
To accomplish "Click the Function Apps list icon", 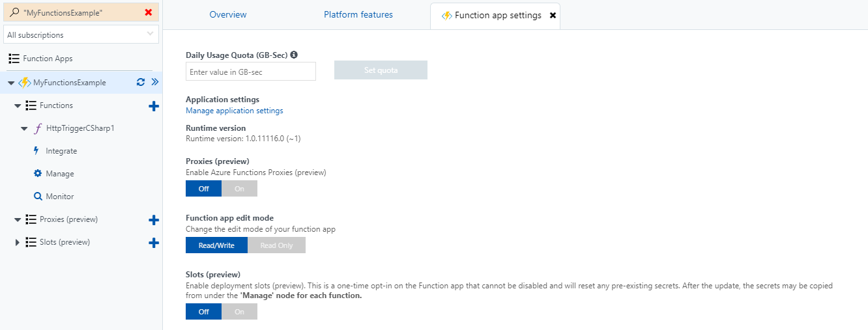I will coord(14,59).
